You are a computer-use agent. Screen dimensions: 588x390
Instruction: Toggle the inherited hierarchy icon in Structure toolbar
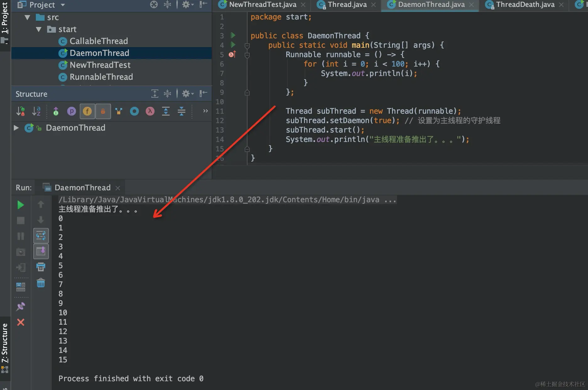tap(119, 111)
